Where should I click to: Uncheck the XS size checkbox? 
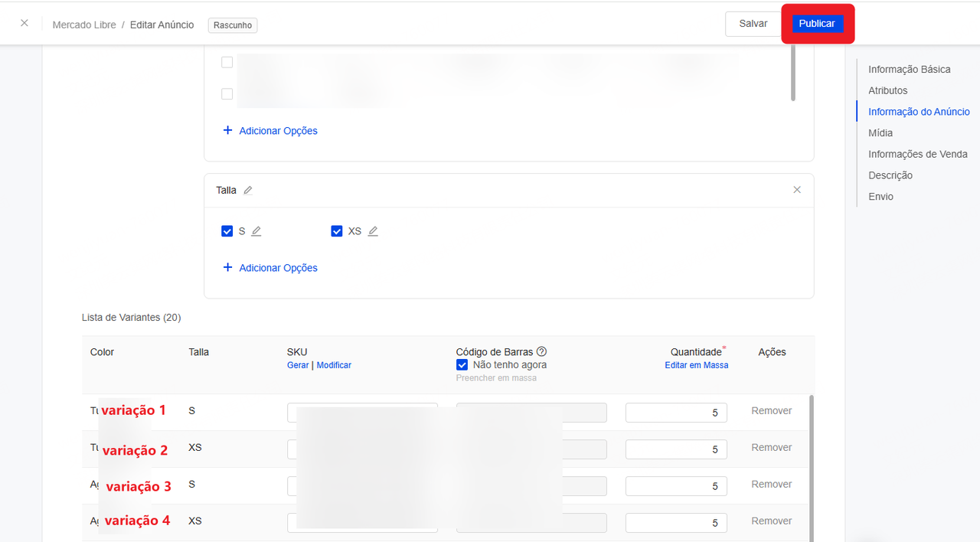click(337, 231)
